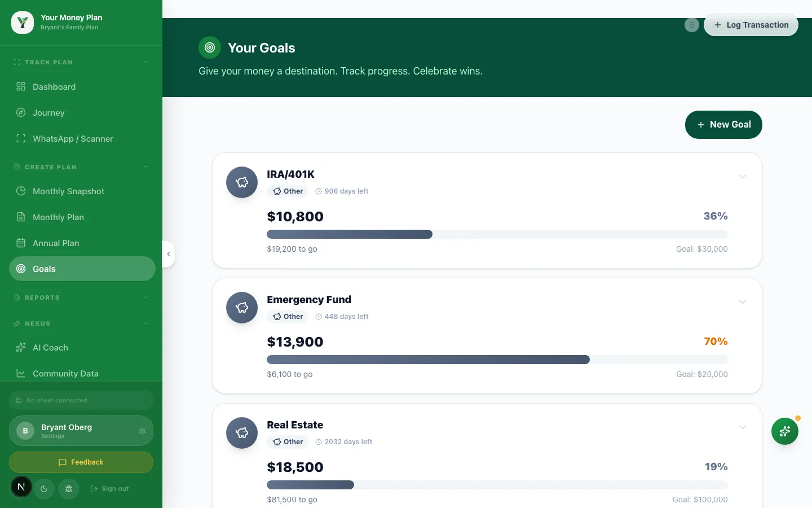Expand the IRA/401K goal card chevron

pyautogui.click(x=743, y=177)
